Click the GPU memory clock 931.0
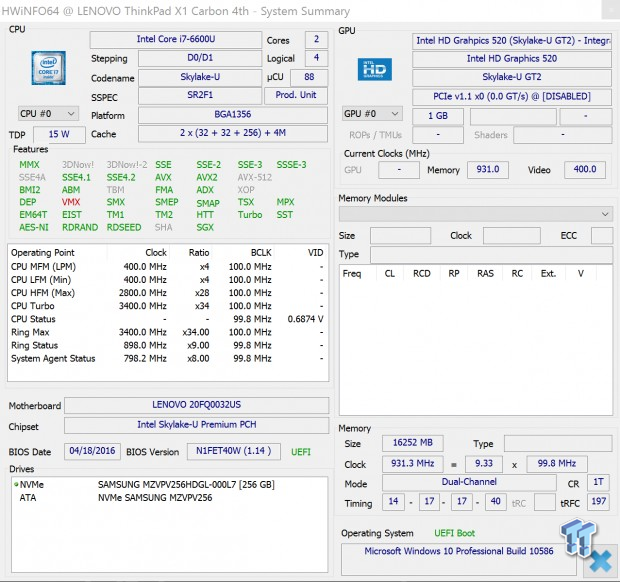This screenshot has width=620, height=582. click(x=488, y=170)
